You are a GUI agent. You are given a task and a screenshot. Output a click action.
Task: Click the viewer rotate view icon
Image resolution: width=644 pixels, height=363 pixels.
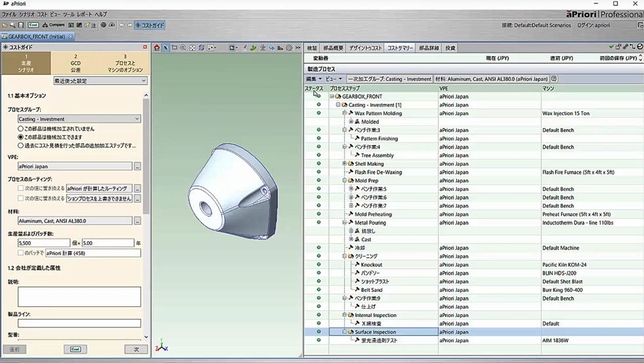201,48
